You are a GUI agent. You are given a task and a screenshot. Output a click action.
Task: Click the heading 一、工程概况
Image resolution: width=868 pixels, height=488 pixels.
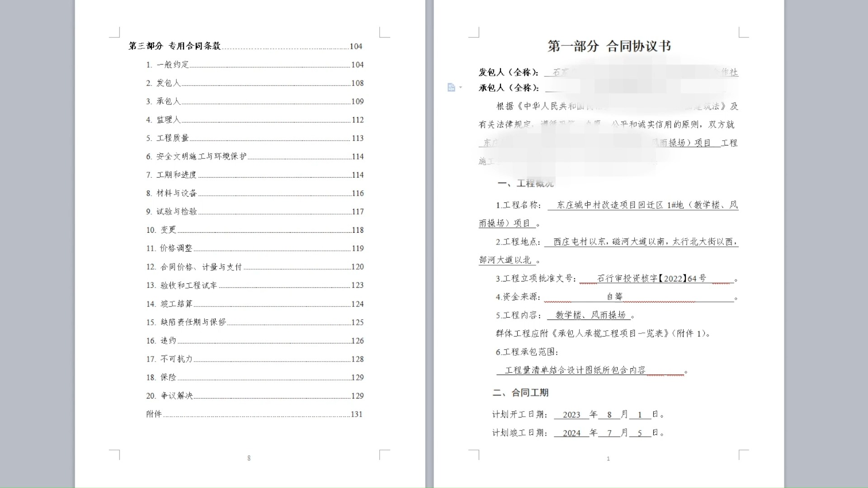coord(525,183)
